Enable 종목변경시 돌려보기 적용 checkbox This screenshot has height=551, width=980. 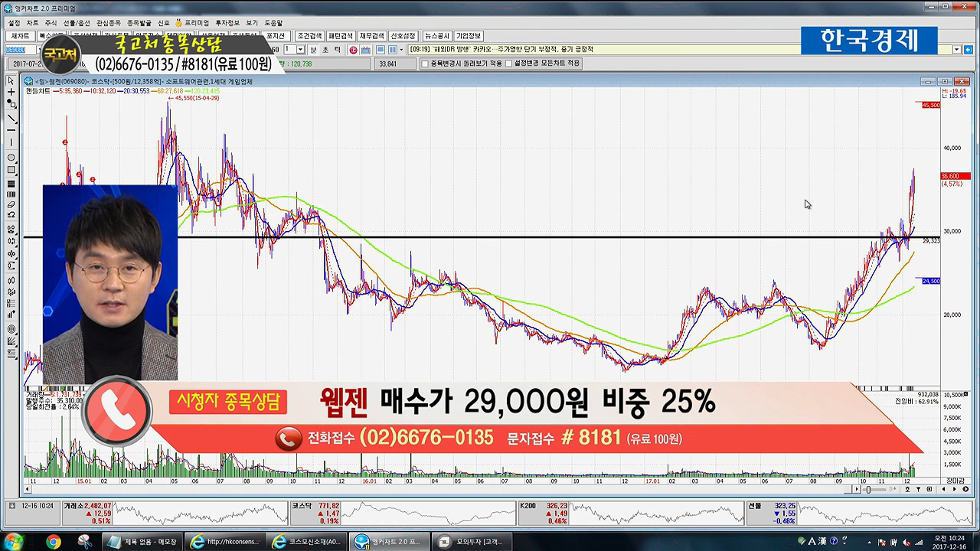pos(426,64)
